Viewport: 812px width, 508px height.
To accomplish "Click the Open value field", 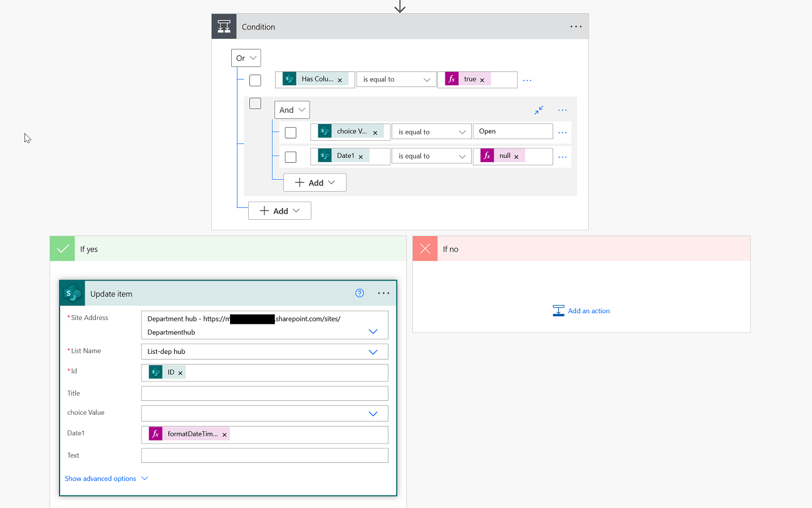I will (513, 132).
